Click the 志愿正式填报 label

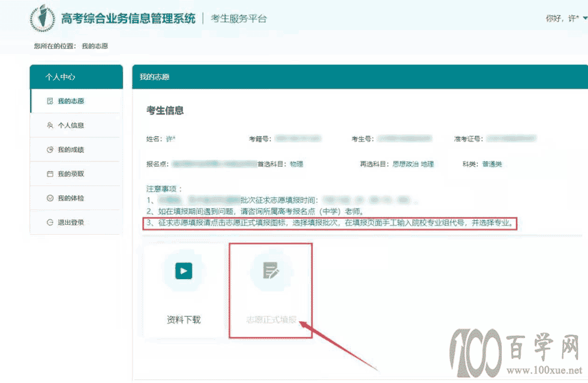[271, 319]
